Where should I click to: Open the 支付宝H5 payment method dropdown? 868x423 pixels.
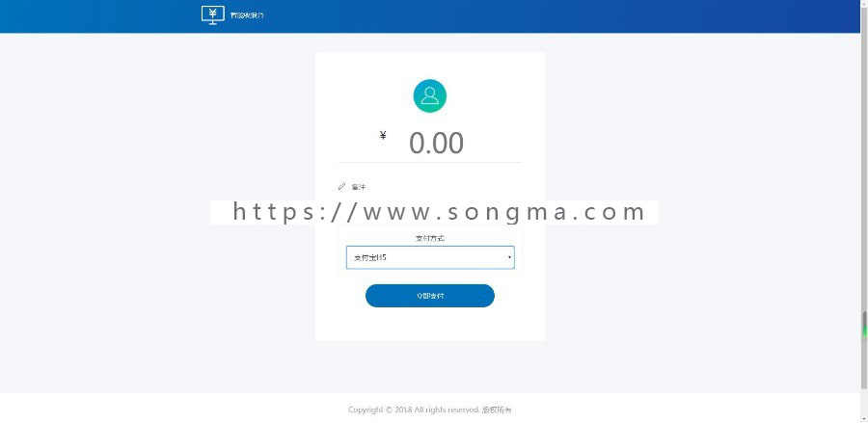(430, 257)
